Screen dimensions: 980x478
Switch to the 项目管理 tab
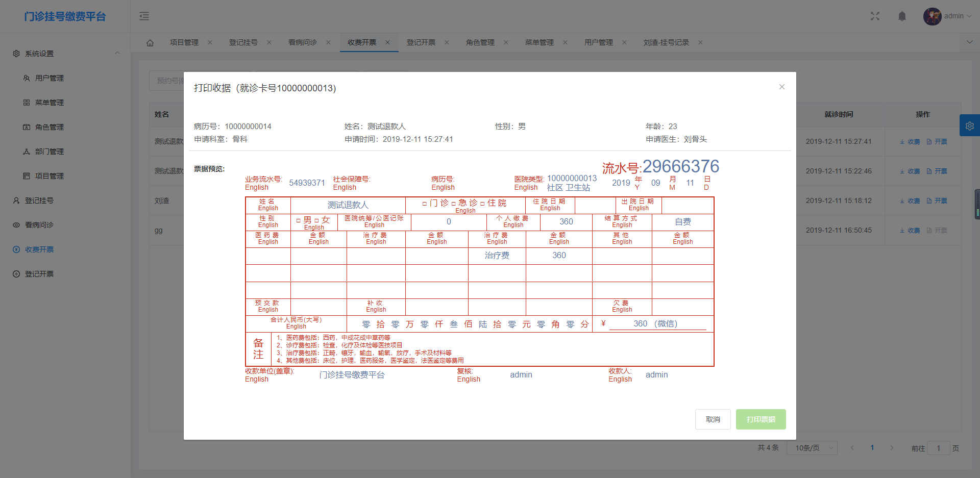pos(184,42)
